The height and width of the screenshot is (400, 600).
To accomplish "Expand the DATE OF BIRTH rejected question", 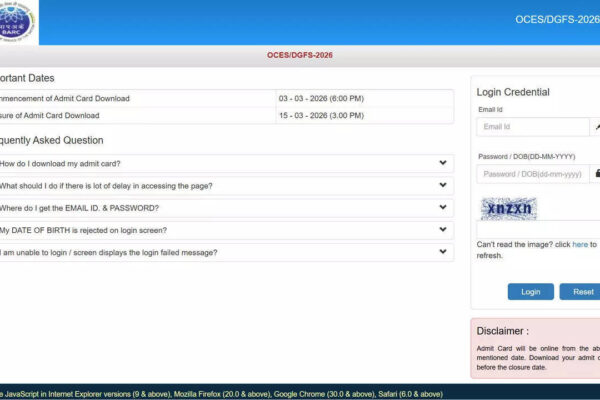I will tap(443, 230).
